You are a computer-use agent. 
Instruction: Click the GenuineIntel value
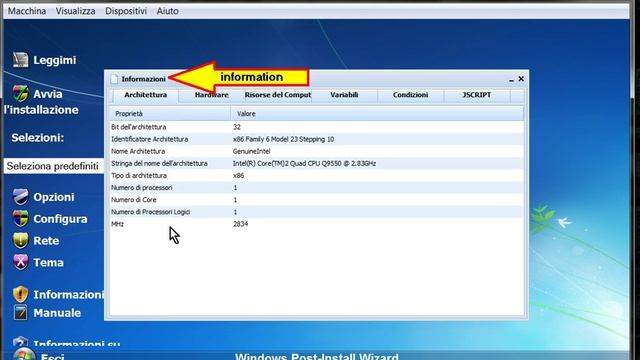251,151
